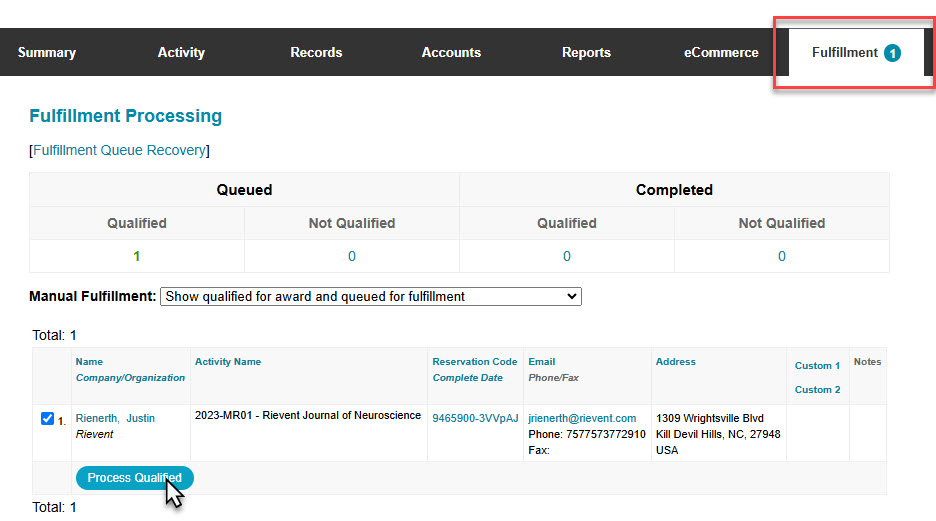This screenshot has width=936, height=521.
Task: Sort by the Custom 1 header
Action: click(x=817, y=366)
